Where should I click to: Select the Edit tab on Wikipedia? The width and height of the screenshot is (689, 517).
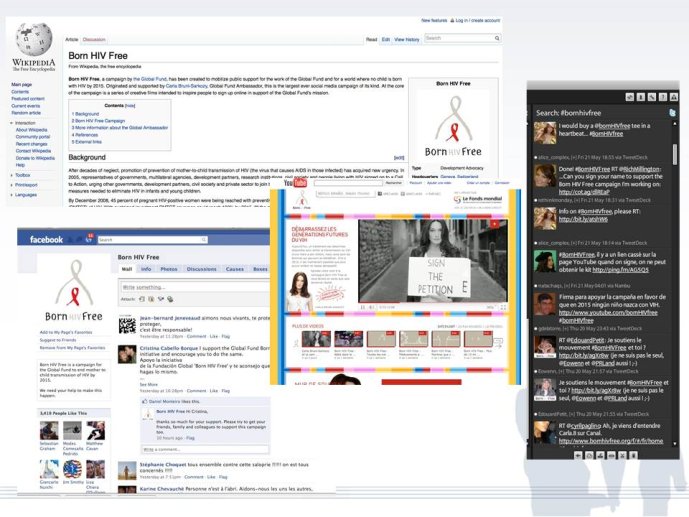(385, 40)
